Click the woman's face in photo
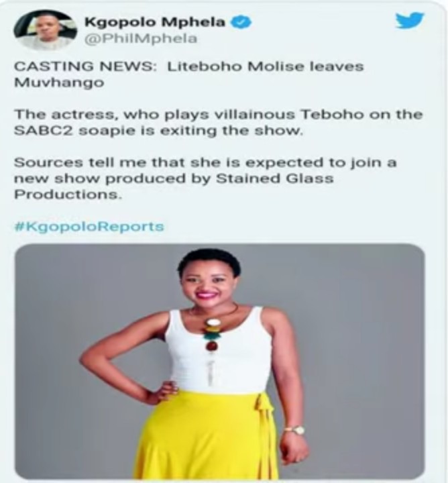The height and width of the screenshot is (483, 448). 211,283
